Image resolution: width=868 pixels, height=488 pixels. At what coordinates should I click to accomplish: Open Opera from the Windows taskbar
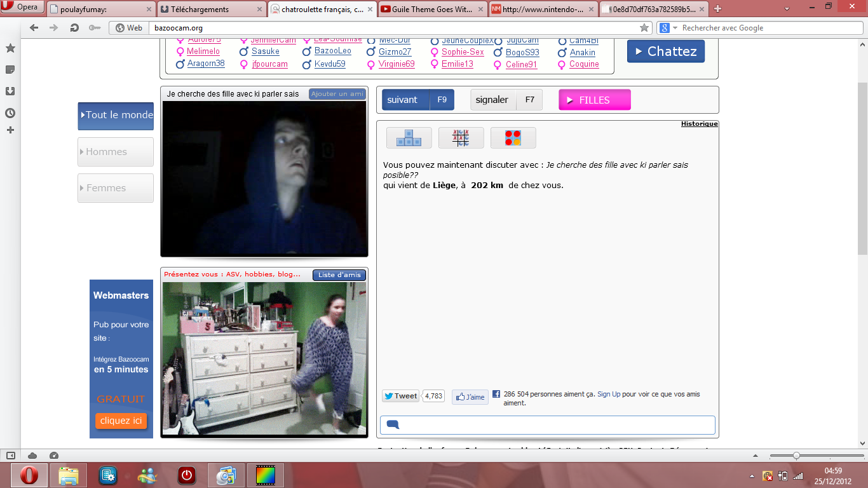(28, 475)
